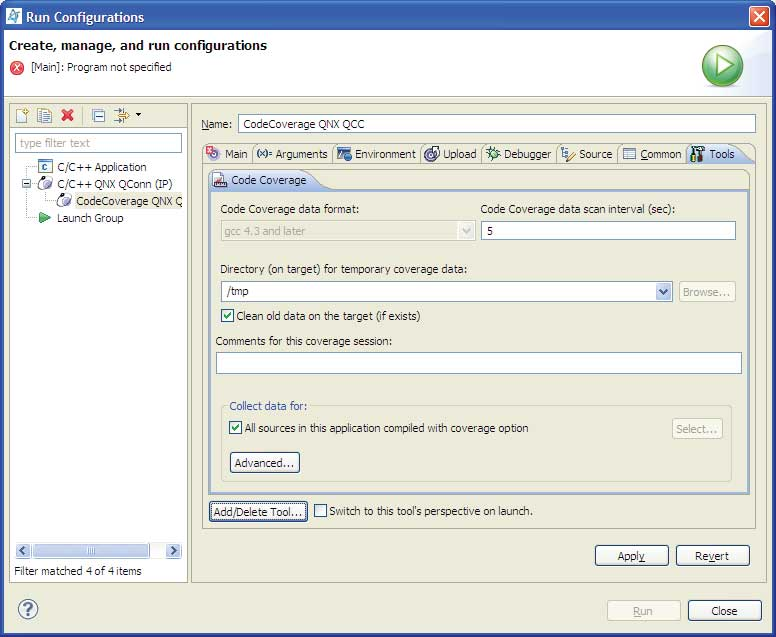Switch to the Debugger tab
776x637 pixels.
[x=518, y=154]
